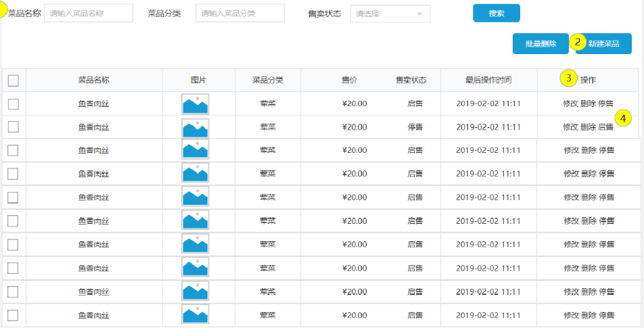The width and height of the screenshot is (644, 328).
Task: Click 删除 in the last dish row
Action: (x=589, y=315)
